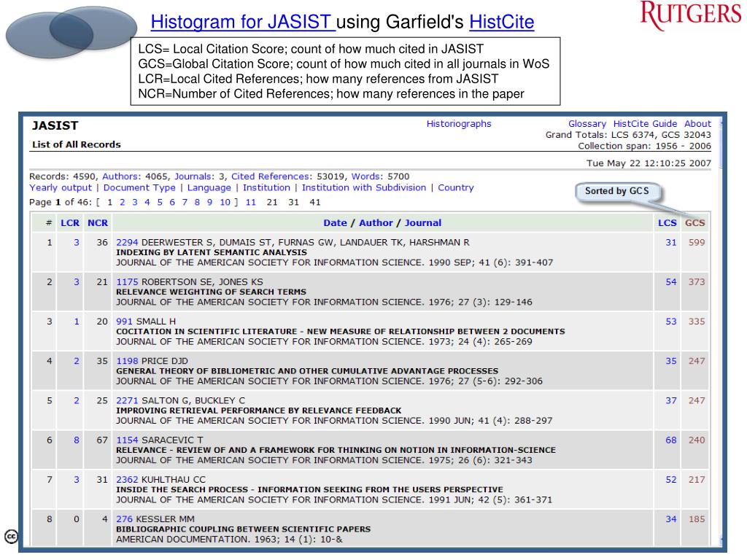Click LCS value 34 for Kessler
The image size is (747, 560).
[x=671, y=519]
